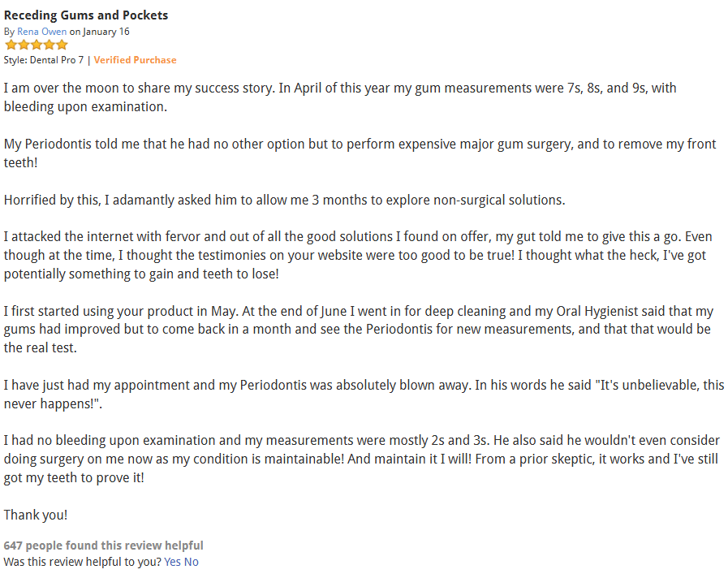The image size is (728, 578).
Task: Click the Verified Purchase label
Action: (135, 60)
